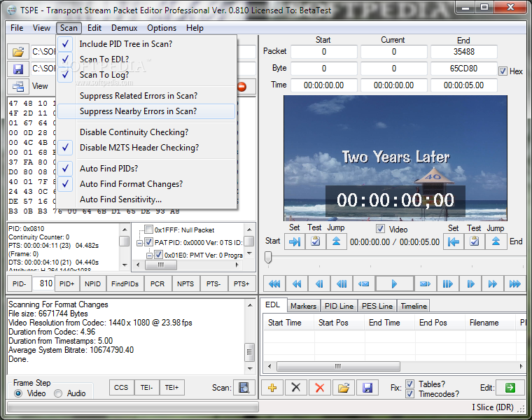Viewport: 532px width, 420px height.
Task: Open Auto Find Sensitivity dialog
Action: click(x=146, y=199)
